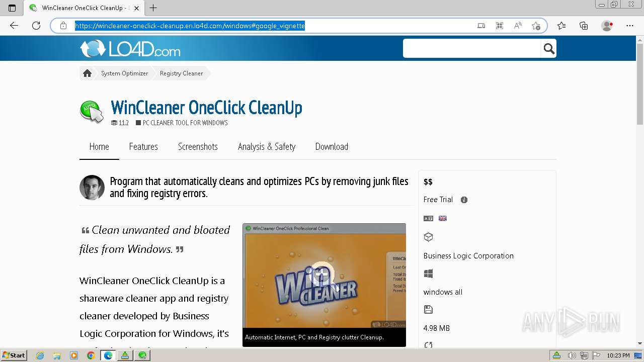The height and width of the screenshot is (362, 644).
Task: Click the language translation icon
Action: coord(428,218)
